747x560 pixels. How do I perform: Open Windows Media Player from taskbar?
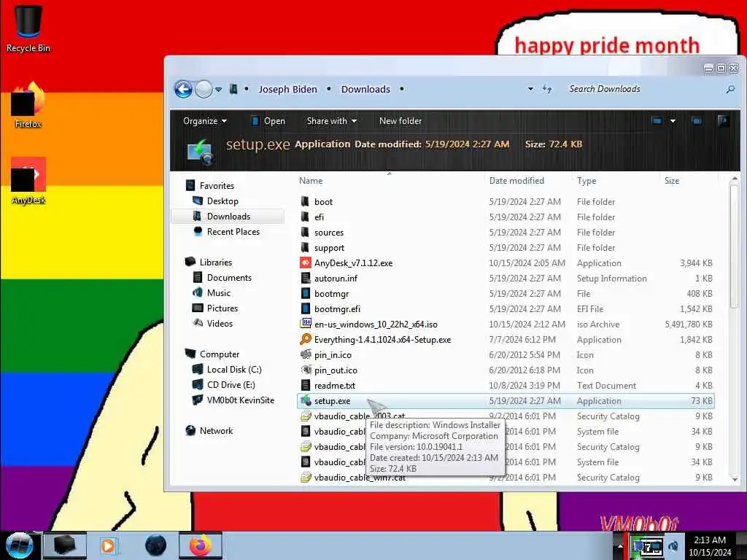[x=108, y=545]
